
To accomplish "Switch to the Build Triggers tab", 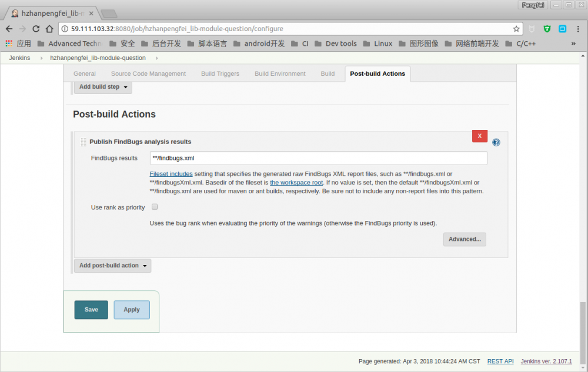I will [220, 74].
